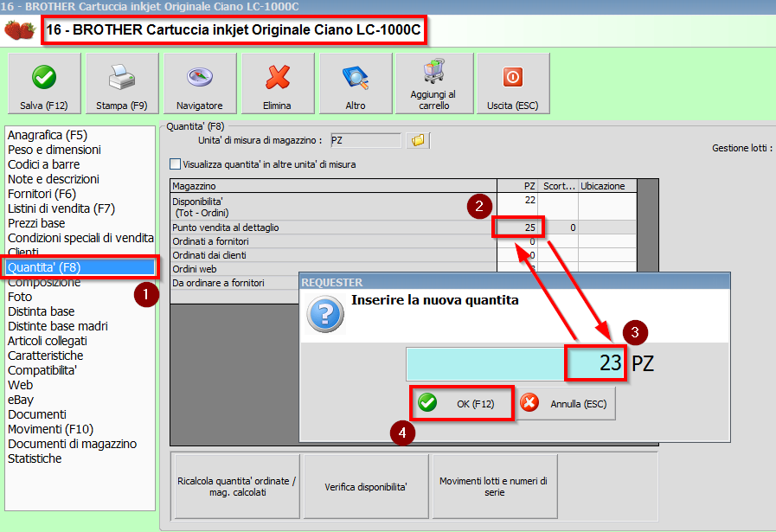Click the Uscita (ESC) power icon

pyautogui.click(x=513, y=77)
